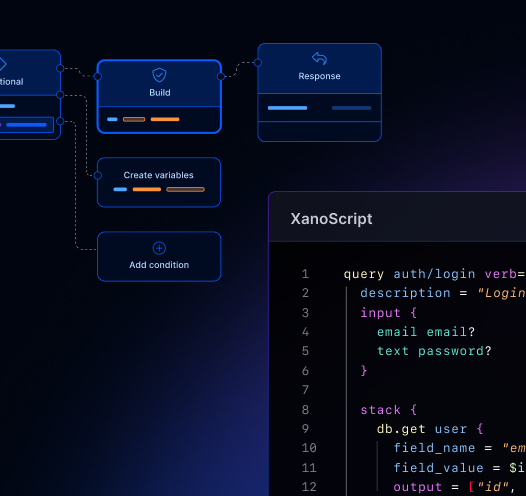Select the Response node title
Screen dimensions: 526x496
point(319,76)
